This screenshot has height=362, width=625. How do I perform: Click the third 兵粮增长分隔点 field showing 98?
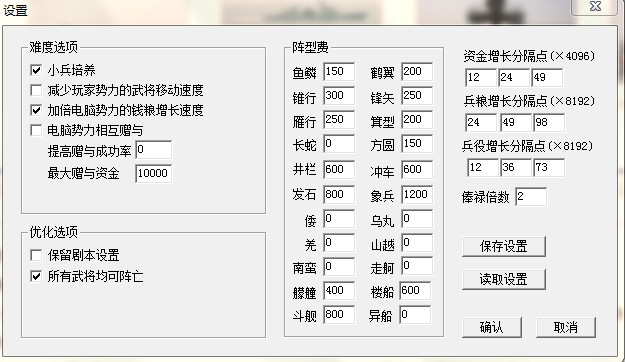coord(549,122)
